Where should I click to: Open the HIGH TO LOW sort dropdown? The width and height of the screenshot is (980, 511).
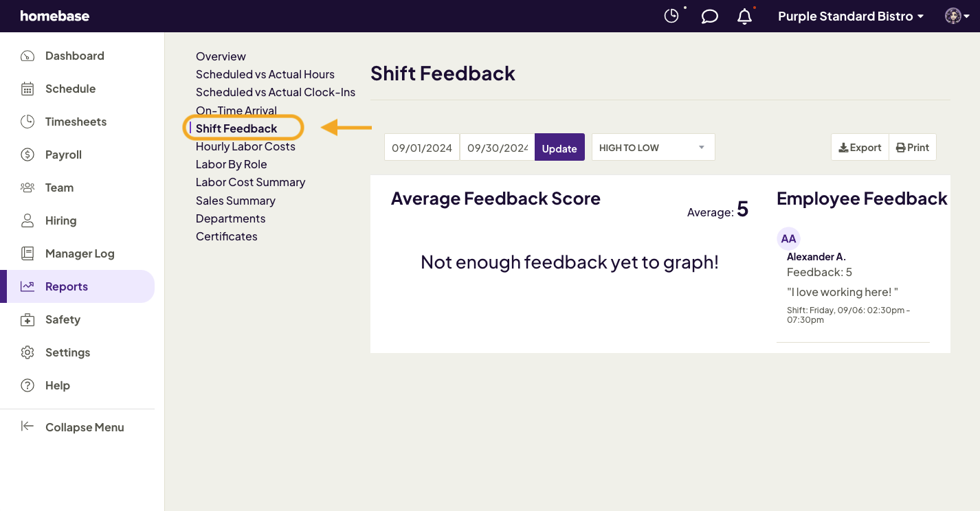653,147
